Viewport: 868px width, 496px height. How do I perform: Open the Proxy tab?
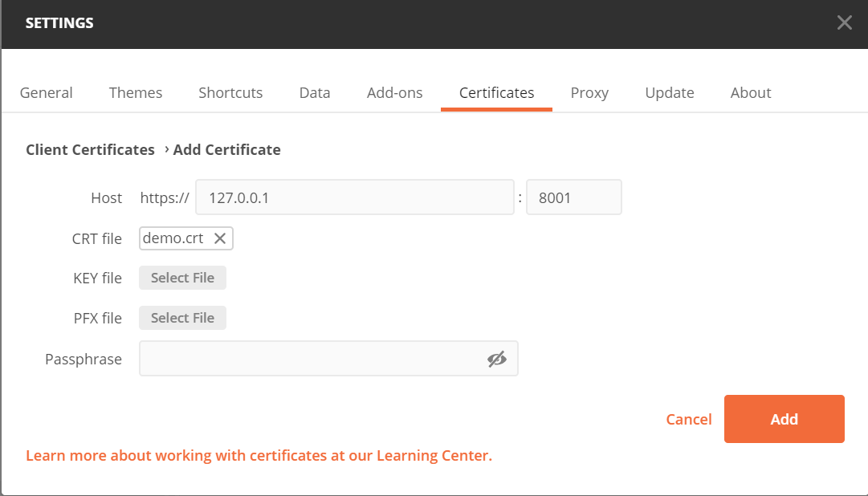tap(589, 92)
